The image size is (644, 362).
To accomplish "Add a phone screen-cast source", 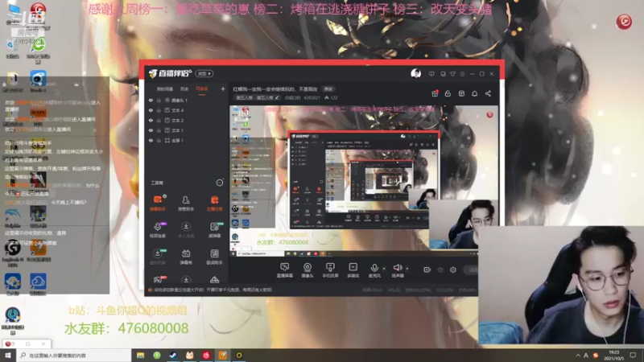I will tap(330, 270).
